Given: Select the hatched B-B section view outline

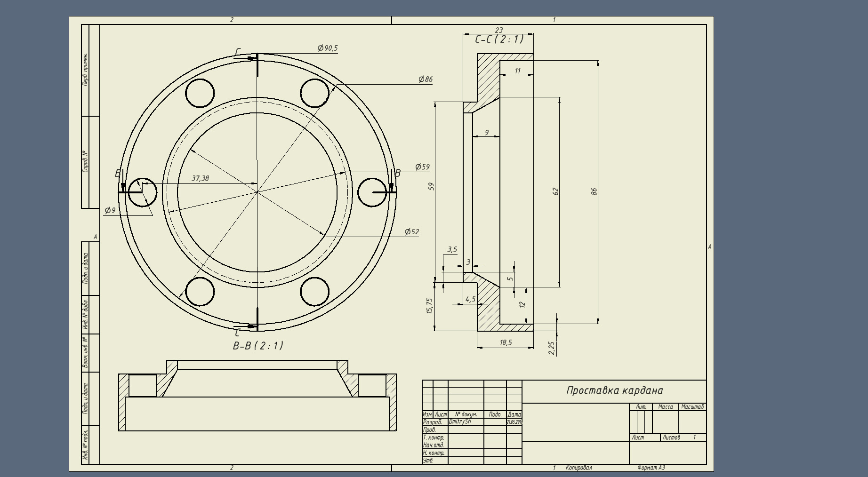Looking at the screenshot, I should point(257,396).
